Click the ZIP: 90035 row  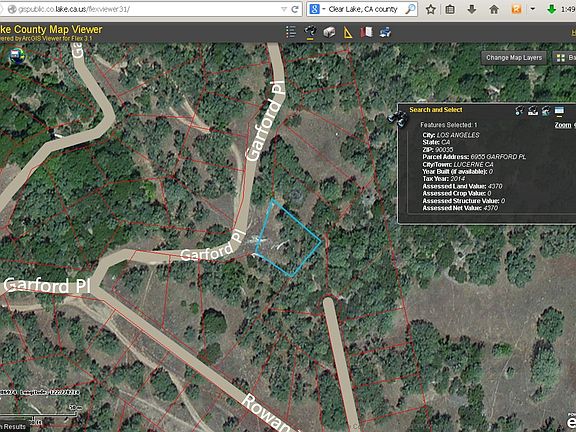[438, 150]
